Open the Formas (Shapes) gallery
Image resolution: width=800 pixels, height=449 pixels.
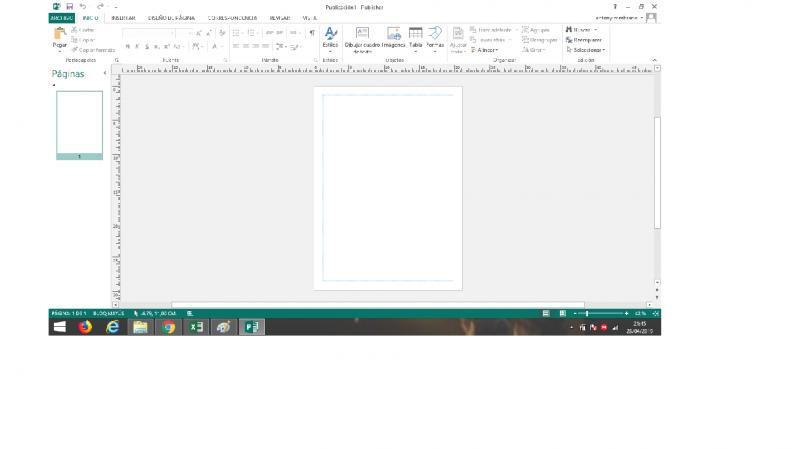tap(435, 39)
